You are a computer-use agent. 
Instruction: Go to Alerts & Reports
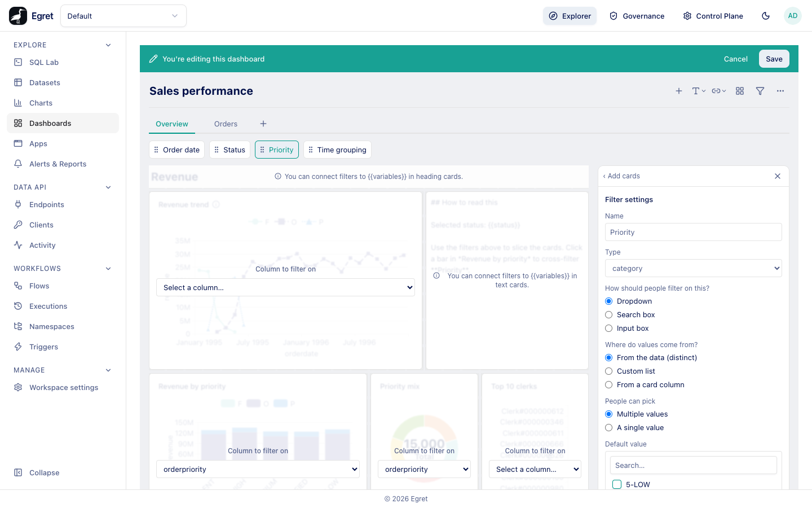click(x=63, y=164)
